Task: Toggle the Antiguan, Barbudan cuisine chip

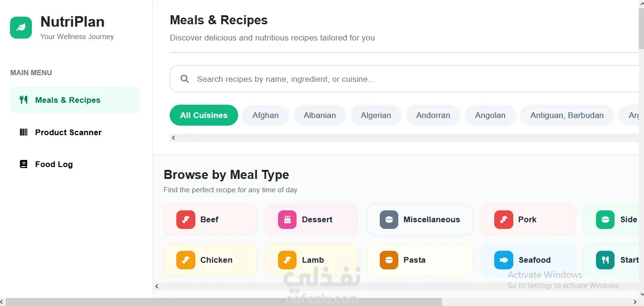Action: [567, 115]
